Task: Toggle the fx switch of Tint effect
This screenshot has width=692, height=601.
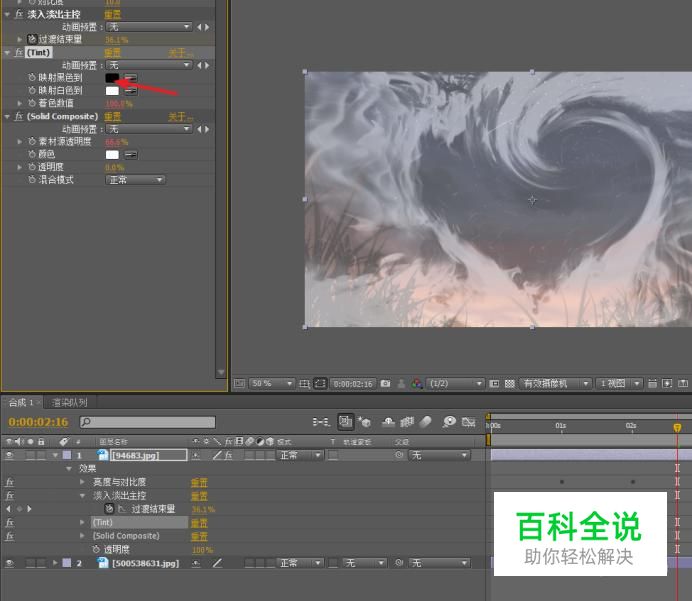Action: 19,53
